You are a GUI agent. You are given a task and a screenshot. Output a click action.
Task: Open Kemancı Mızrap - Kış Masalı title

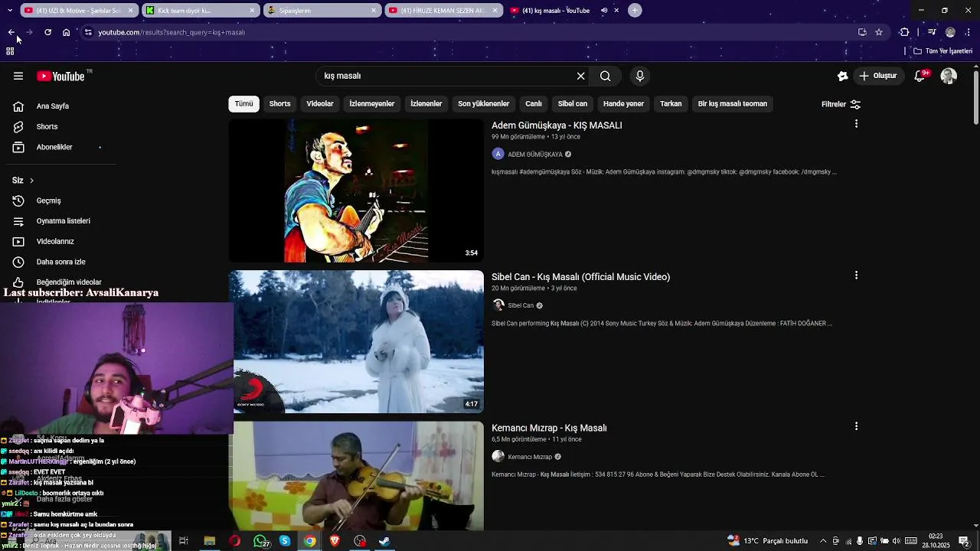pos(549,428)
